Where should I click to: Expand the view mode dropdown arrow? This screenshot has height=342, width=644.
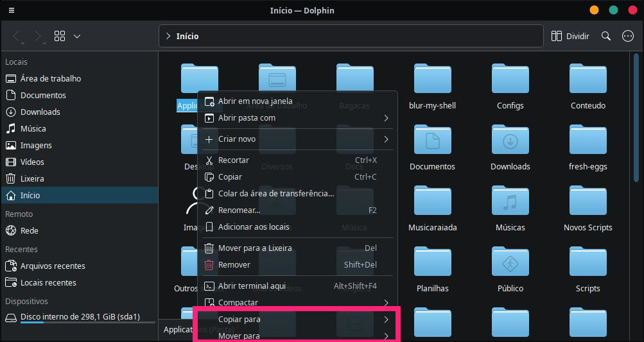click(x=77, y=37)
